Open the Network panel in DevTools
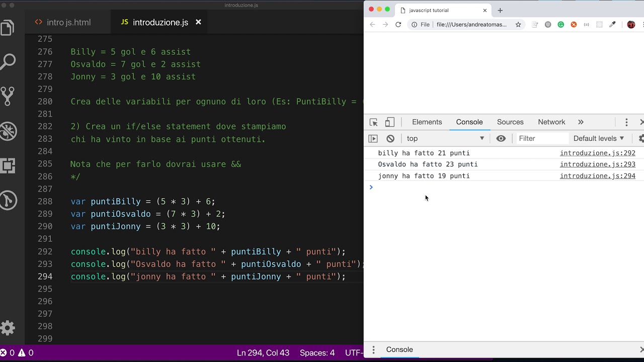Image resolution: width=644 pixels, height=362 pixels. click(551, 122)
